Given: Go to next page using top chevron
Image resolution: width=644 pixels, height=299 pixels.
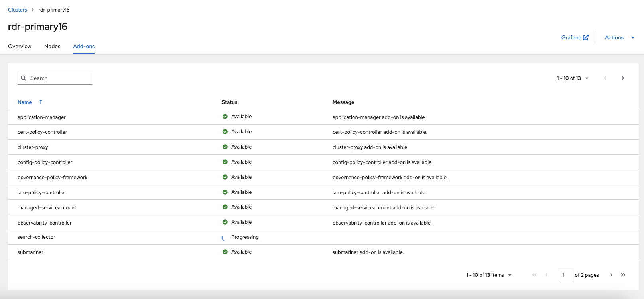Looking at the screenshot, I should [623, 78].
